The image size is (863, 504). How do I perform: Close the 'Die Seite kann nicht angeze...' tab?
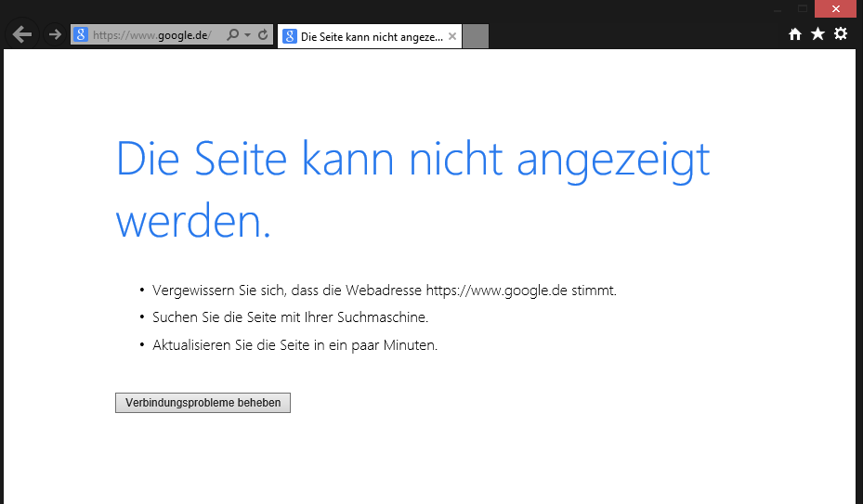click(452, 36)
